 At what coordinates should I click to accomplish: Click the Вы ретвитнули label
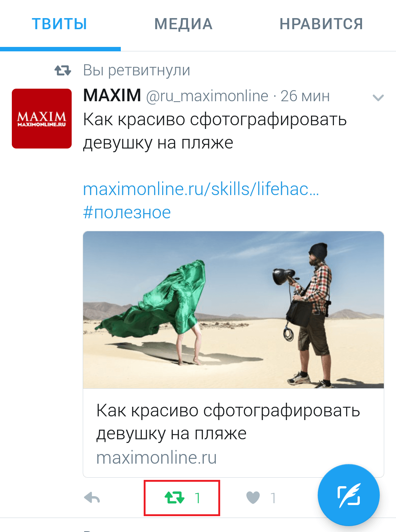click(137, 70)
